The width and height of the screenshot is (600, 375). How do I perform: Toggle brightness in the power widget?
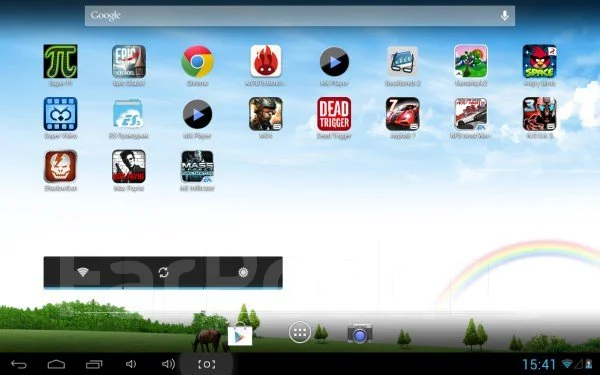(x=243, y=272)
